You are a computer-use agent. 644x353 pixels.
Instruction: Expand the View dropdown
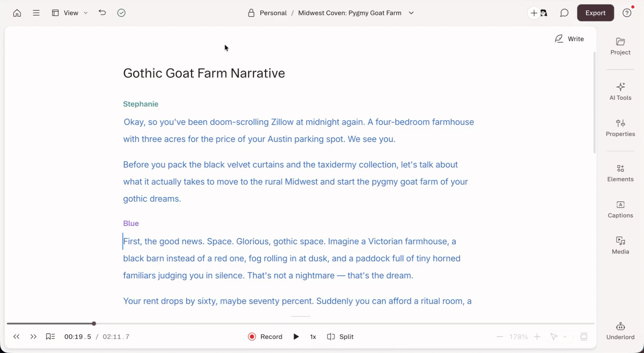70,13
